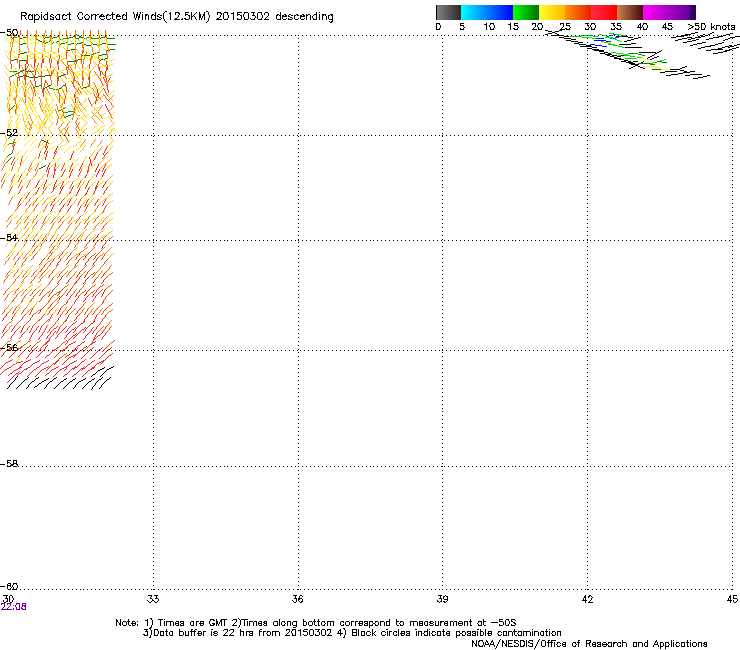
Task: Click the '>50 knots' legend label
Action: coord(711,27)
